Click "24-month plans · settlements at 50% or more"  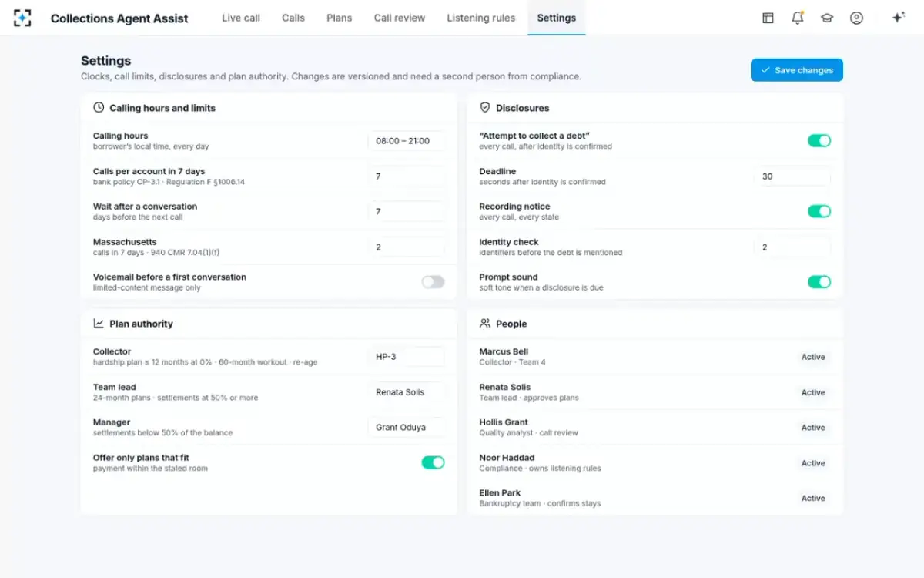click(176, 398)
